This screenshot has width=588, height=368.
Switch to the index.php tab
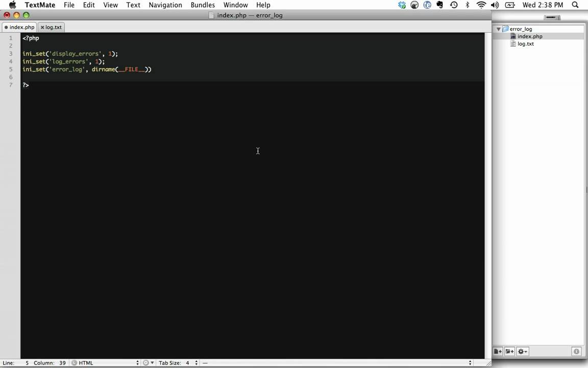click(x=19, y=27)
